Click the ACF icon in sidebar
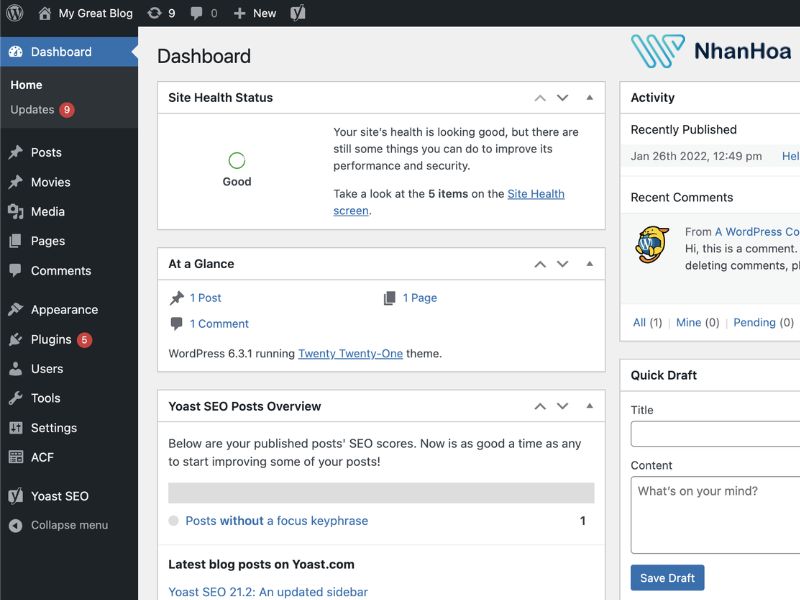800x600 pixels. click(16, 457)
